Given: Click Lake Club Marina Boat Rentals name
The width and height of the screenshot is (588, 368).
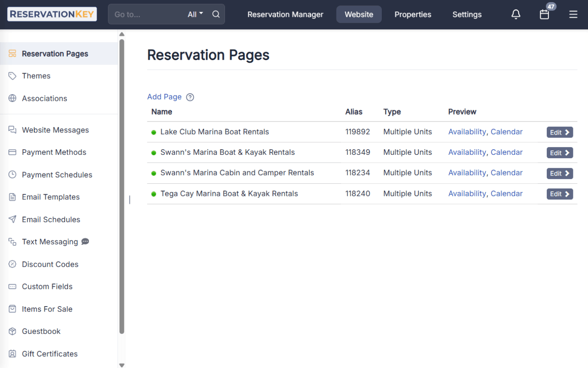Looking at the screenshot, I should click(x=215, y=132).
